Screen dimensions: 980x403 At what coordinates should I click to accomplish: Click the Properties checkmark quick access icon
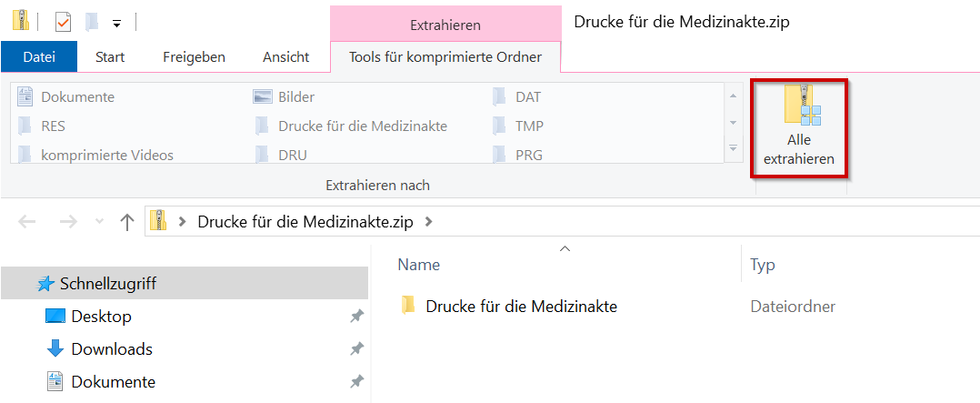coord(63,20)
